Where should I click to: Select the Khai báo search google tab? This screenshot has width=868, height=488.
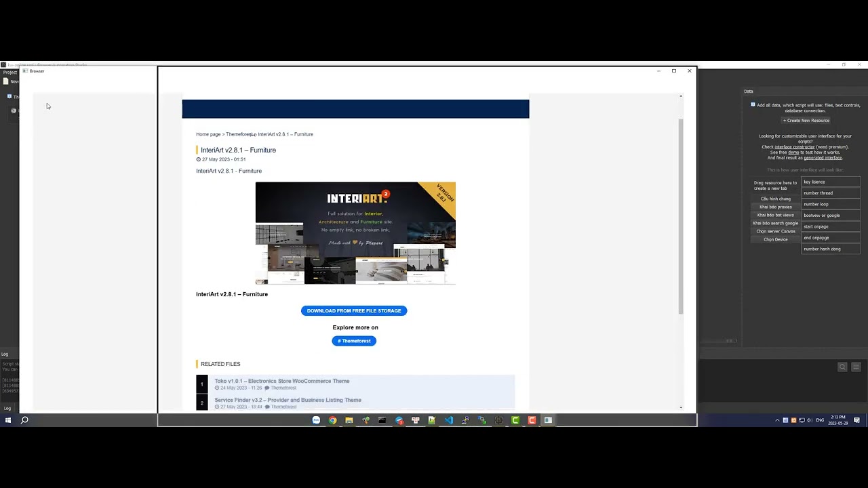pos(776,223)
